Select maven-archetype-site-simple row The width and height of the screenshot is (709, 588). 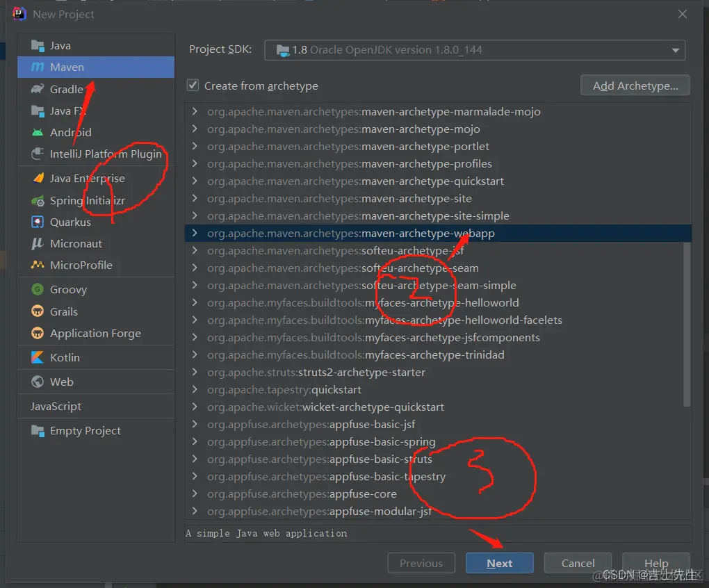tap(438, 215)
